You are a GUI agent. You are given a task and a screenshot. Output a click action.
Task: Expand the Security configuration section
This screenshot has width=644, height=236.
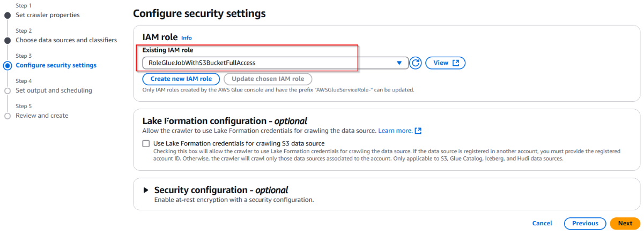pyautogui.click(x=146, y=190)
